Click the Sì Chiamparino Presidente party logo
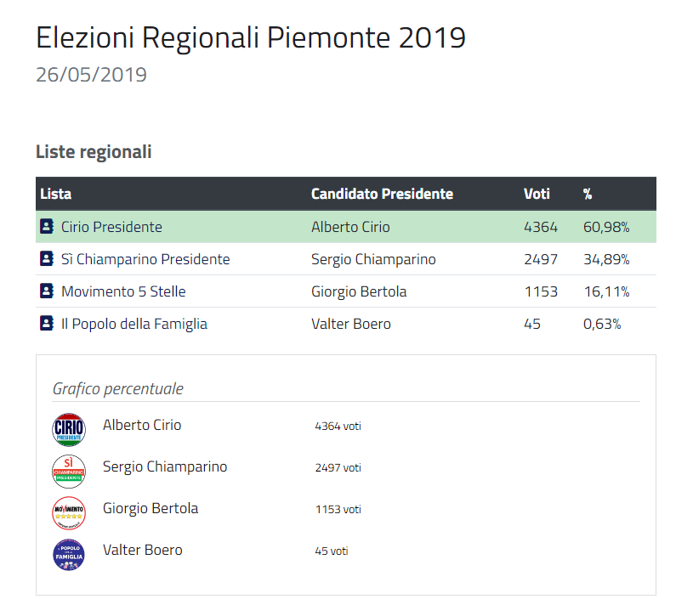Screen dimensions: 693x616 coord(69,472)
